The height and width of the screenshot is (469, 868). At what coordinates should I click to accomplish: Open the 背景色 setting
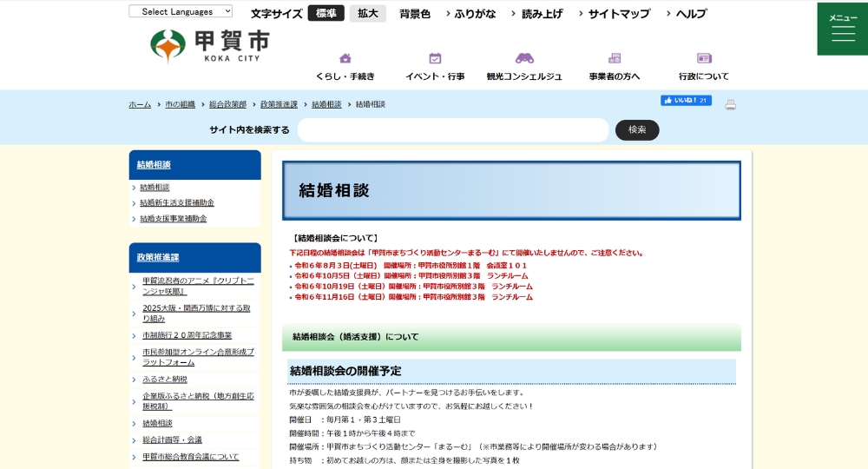(x=415, y=14)
